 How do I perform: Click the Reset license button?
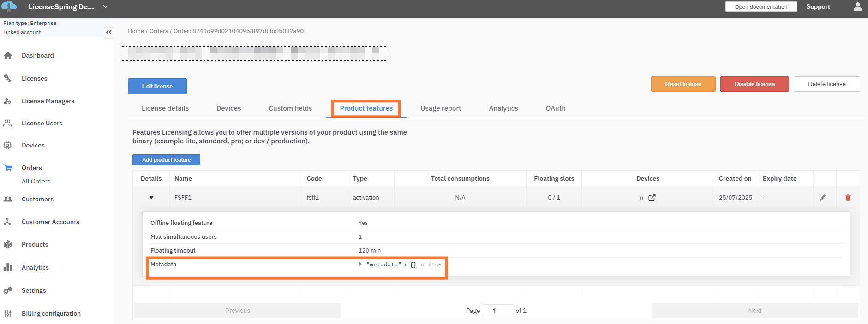(x=683, y=84)
